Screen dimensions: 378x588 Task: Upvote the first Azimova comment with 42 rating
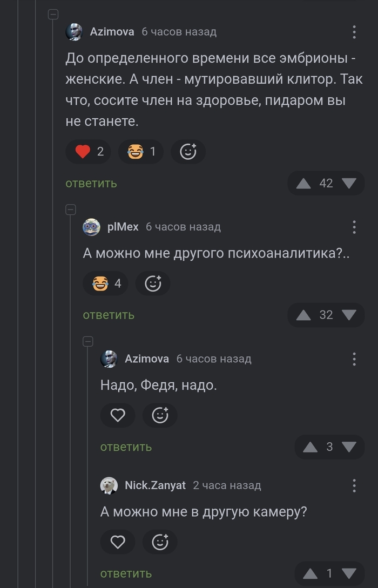tap(303, 184)
